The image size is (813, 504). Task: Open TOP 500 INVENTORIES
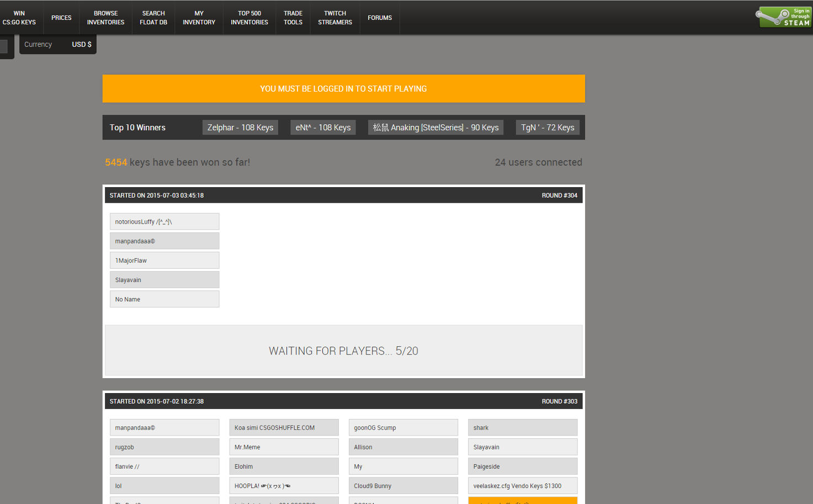pos(249,17)
